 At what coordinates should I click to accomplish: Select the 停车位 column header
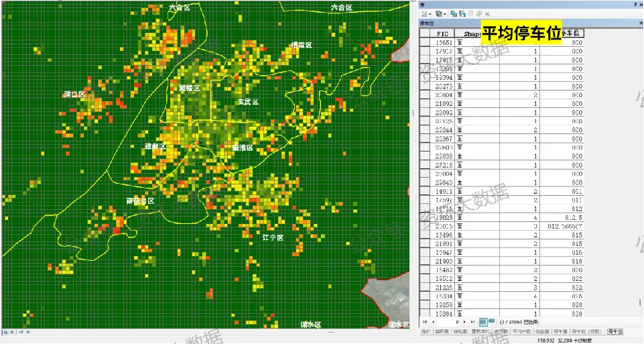[572, 33]
